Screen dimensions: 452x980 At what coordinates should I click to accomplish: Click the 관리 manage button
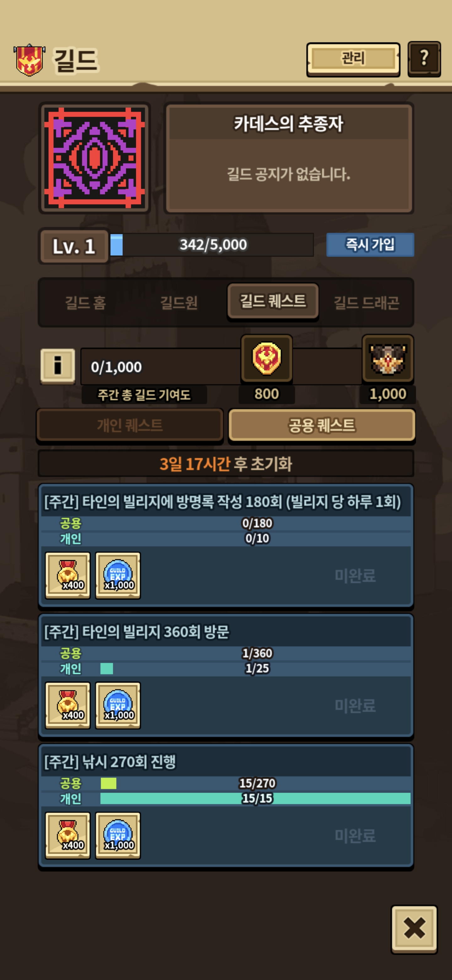pos(353,59)
